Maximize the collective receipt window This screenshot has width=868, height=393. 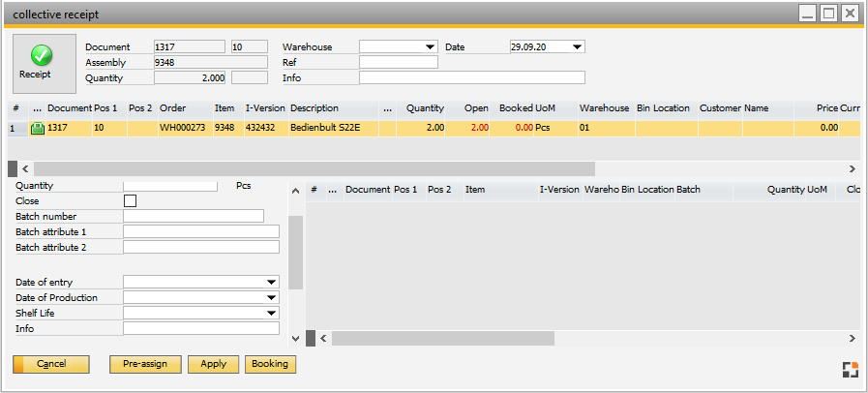828,14
